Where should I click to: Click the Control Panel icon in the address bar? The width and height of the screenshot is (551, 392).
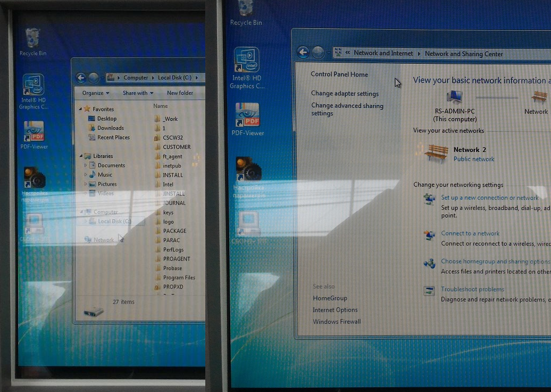click(338, 53)
